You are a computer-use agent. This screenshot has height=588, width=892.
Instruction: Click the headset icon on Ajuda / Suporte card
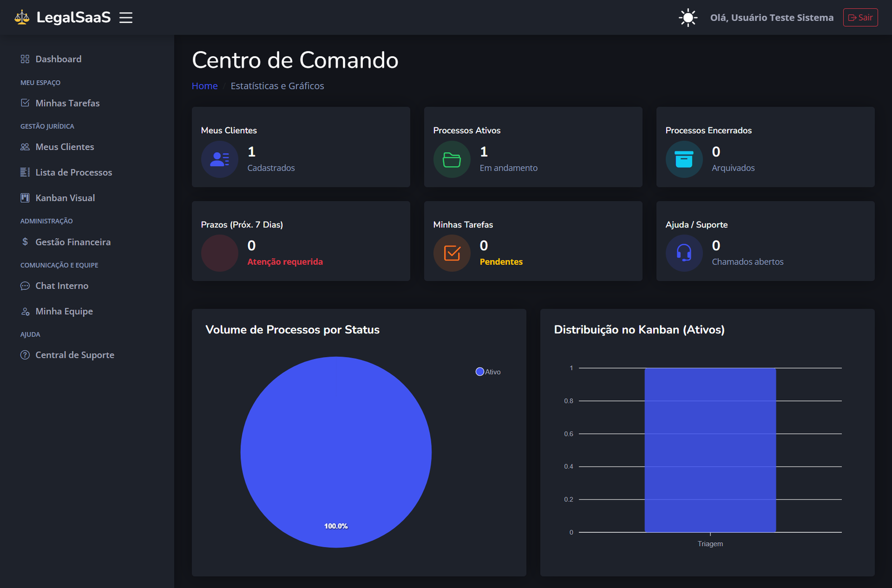click(x=684, y=253)
